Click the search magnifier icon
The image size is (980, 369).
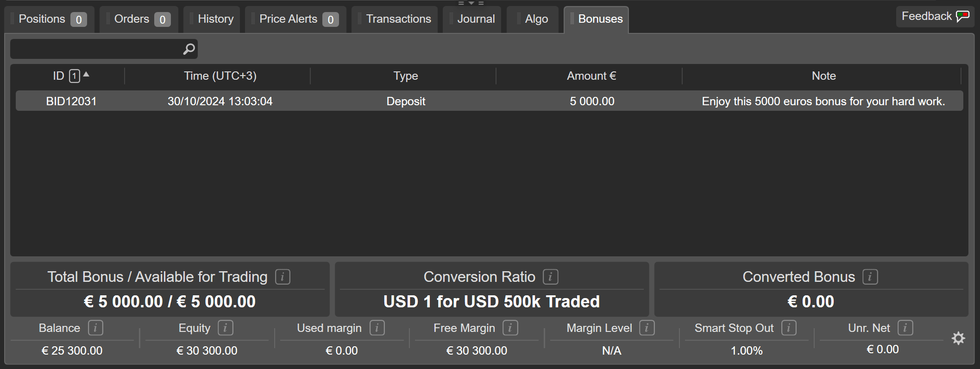coord(189,49)
